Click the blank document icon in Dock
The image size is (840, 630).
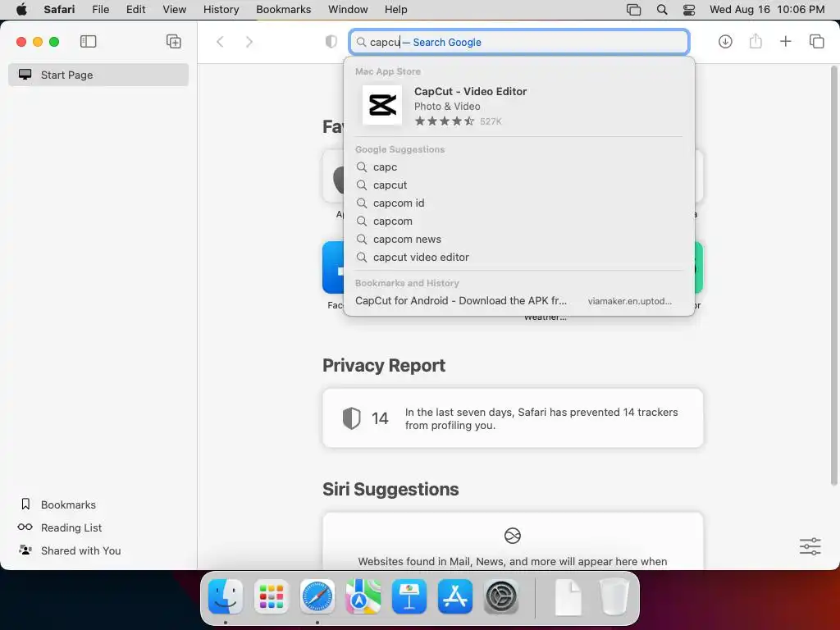pyautogui.click(x=568, y=597)
